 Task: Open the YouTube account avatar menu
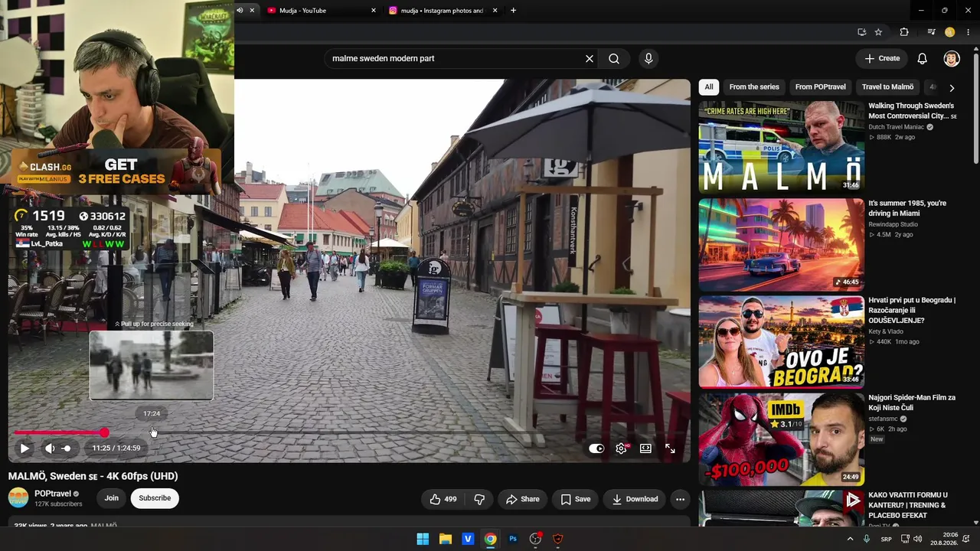click(952, 59)
